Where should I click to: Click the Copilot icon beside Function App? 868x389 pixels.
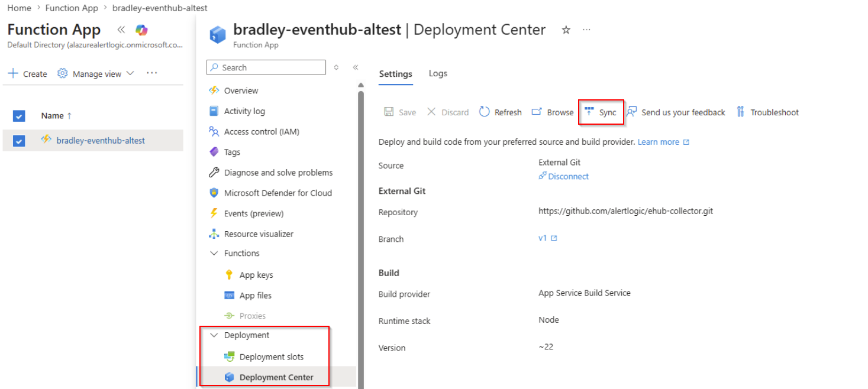(141, 30)
